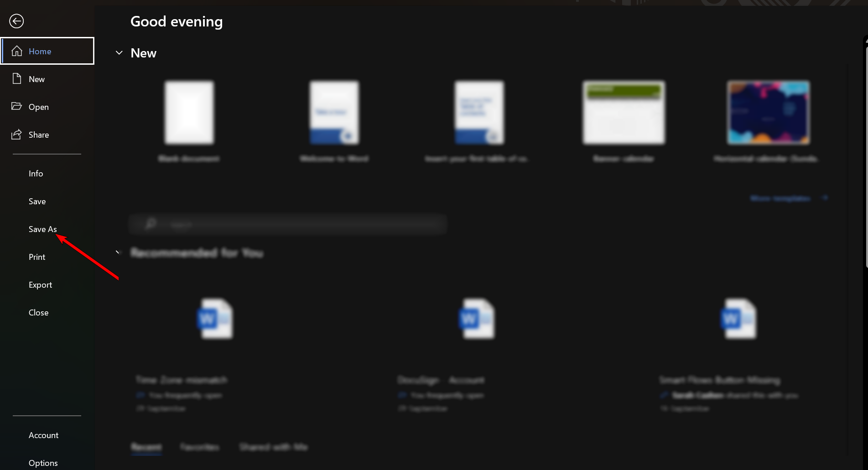Choose the table of contents template

point(477,121)
